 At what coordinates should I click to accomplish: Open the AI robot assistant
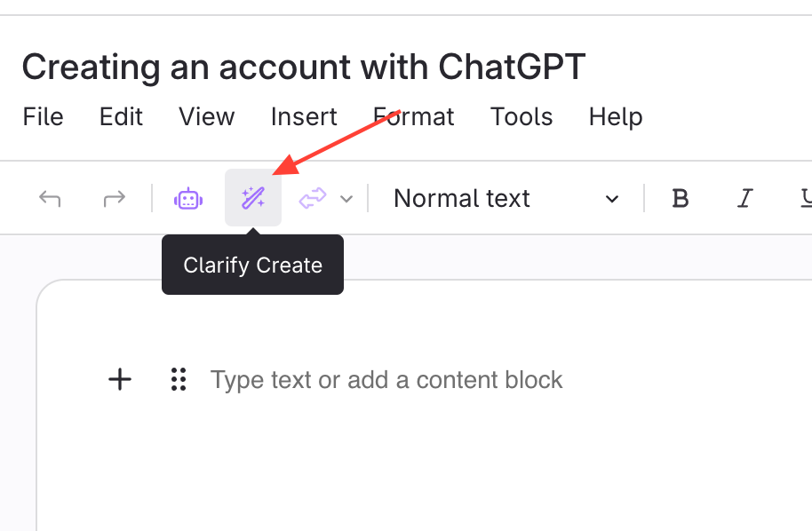[188, 199]
